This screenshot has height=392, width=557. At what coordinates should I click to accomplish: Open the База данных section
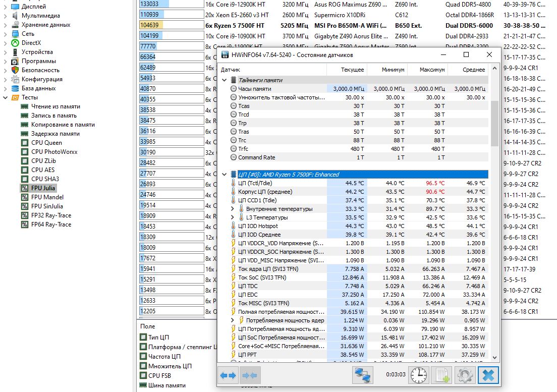tap(38, 88)
